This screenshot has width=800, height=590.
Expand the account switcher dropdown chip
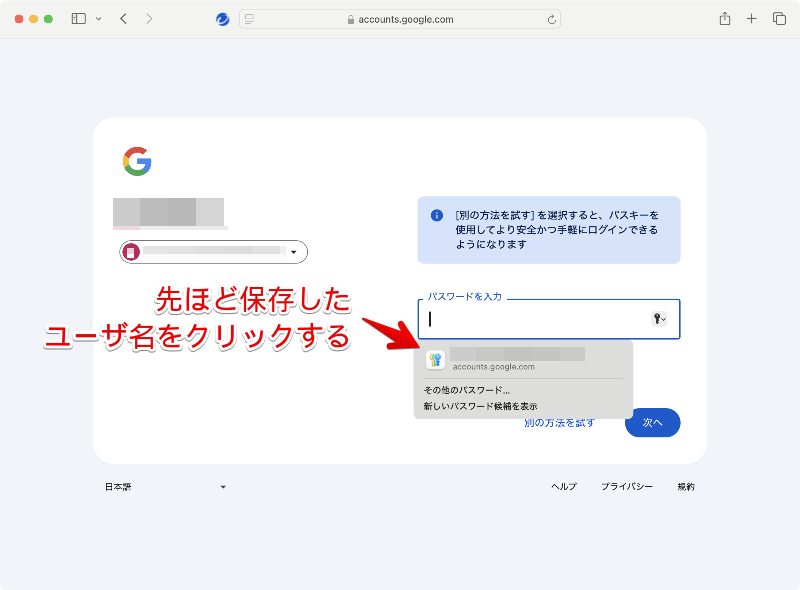pos(213,252)
